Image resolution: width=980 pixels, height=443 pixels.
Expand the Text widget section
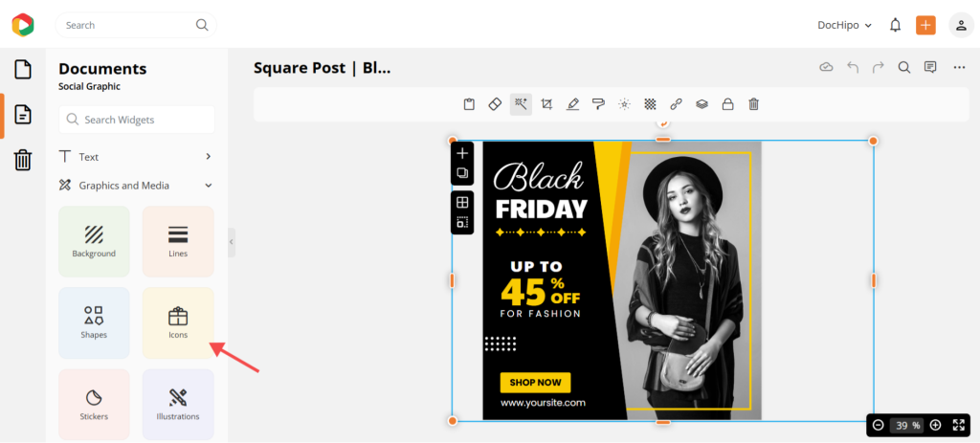coord(136,157)
